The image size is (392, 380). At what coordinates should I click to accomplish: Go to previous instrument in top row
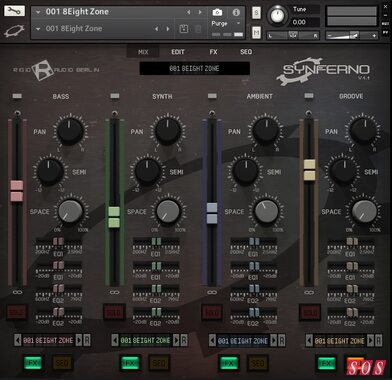(188, 12)
